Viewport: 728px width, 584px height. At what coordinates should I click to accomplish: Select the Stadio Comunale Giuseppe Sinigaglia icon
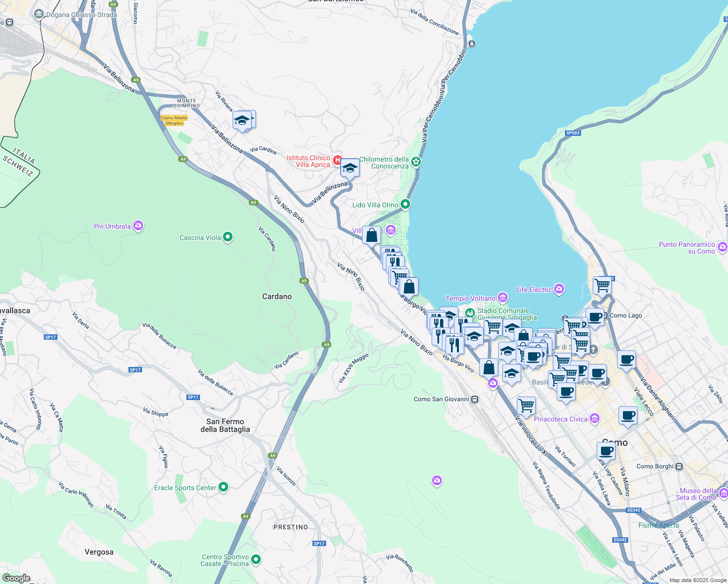[470, 312]
